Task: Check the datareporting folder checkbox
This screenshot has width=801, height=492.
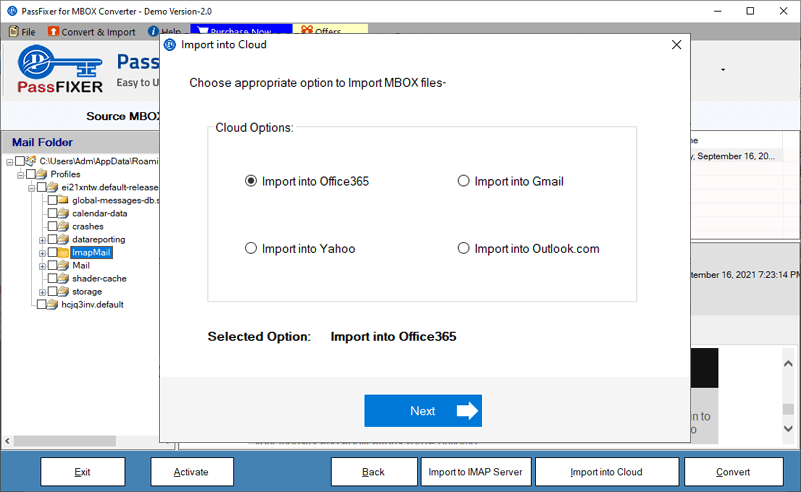Action: (x=52, y=239)
